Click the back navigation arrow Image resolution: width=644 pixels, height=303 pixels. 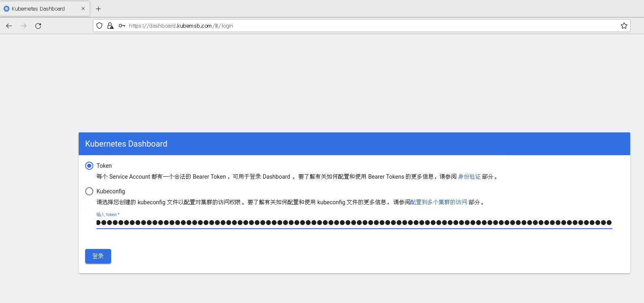(9, 26)
